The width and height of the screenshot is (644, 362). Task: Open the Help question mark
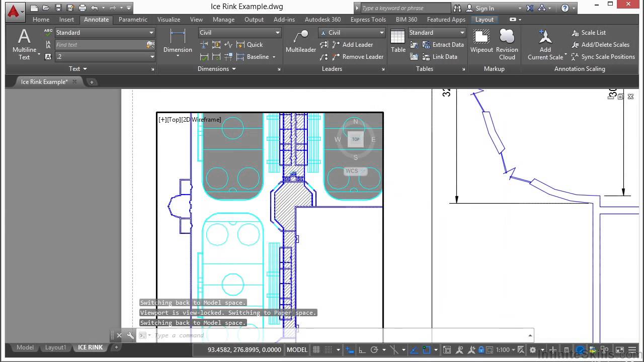point(565,8)
